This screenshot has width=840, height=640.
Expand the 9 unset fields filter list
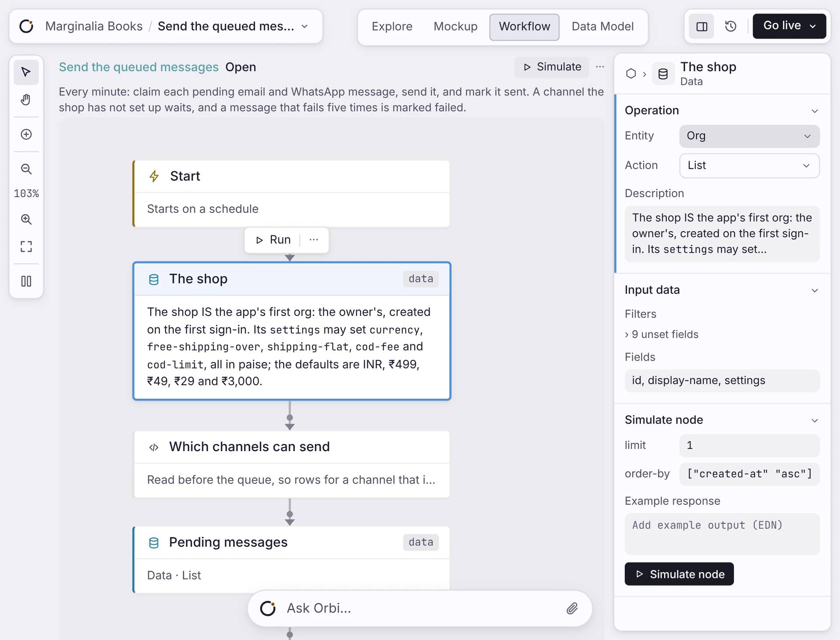pos(661,334)
